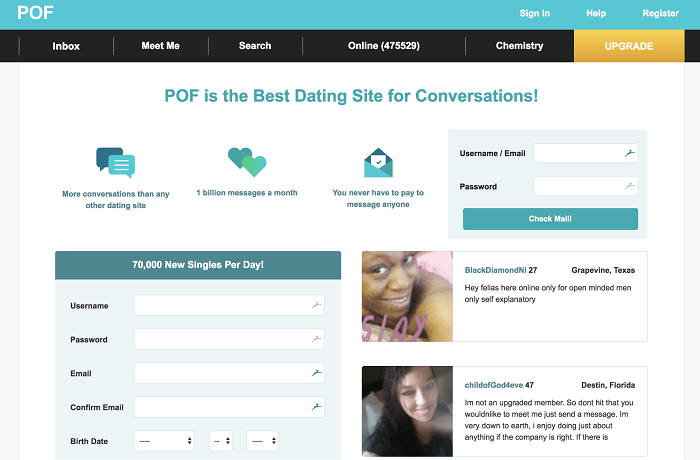Viewport: 700px width, 460px height.
Task: Click autofill icon in Confirm Email field
Action: coord(317,406)
